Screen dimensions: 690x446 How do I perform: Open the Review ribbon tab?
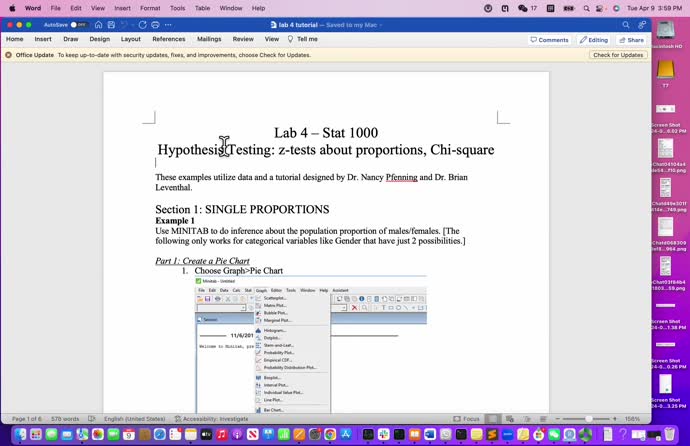243,39
